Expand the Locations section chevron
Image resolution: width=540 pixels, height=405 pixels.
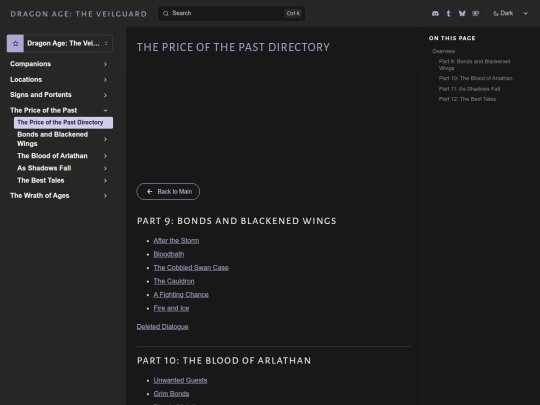coord(105,80)
